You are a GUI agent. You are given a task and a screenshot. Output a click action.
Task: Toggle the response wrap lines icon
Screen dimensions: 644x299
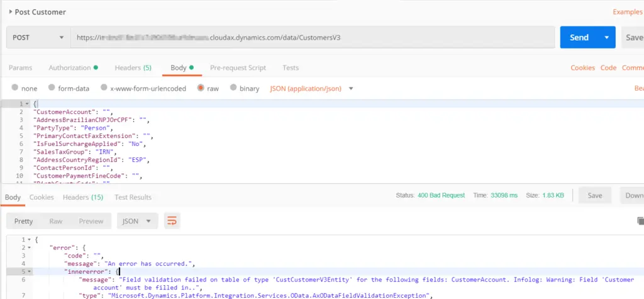click(x=172, y=222)
